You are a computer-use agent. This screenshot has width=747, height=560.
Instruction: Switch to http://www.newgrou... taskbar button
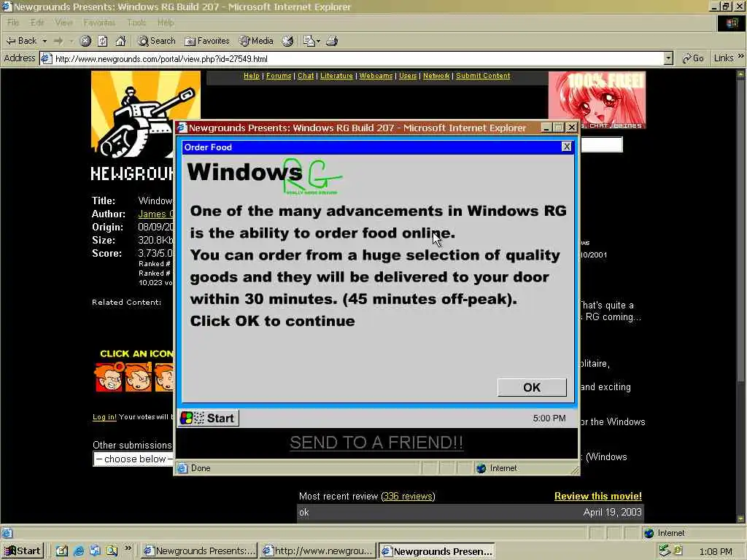pyautogui.click(x=318, y=551)
